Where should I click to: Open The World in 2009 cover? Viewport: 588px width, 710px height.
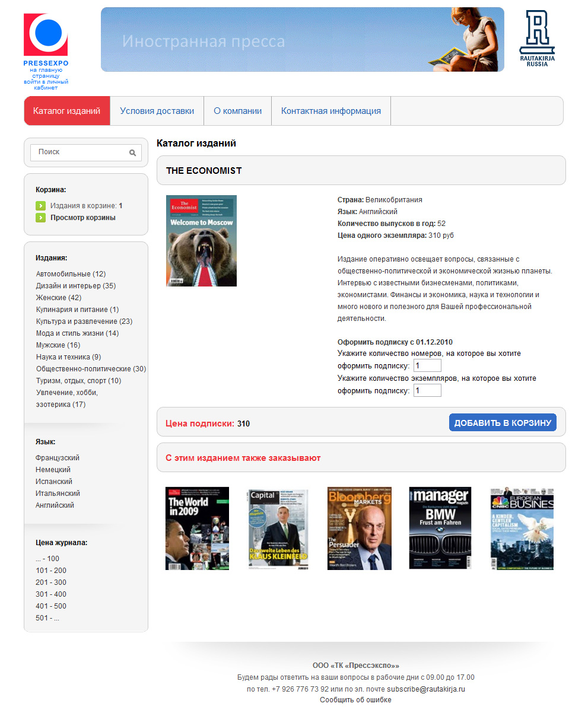pos(197,528)
